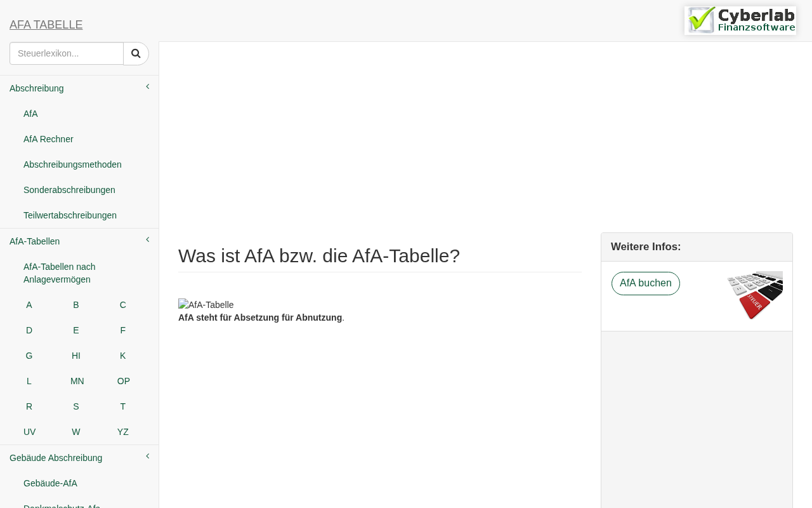812x508 pixels.
Task: Click the search magnifier icon button
Action: point(136,53)
